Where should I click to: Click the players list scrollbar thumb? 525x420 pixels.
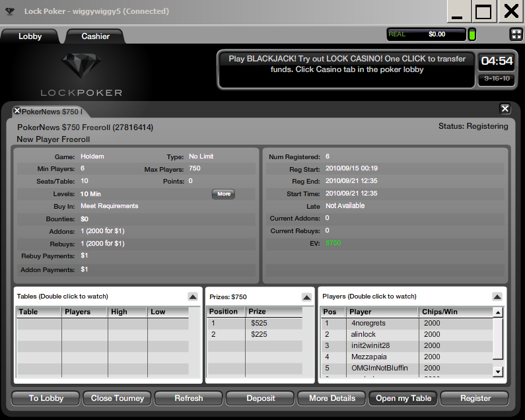[x=498, y=338]
